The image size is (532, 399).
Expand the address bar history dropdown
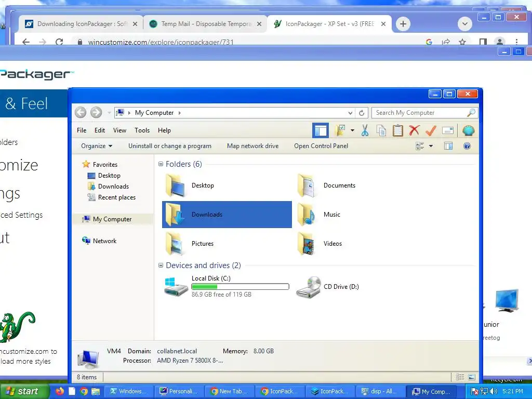[x=350, y=113]
